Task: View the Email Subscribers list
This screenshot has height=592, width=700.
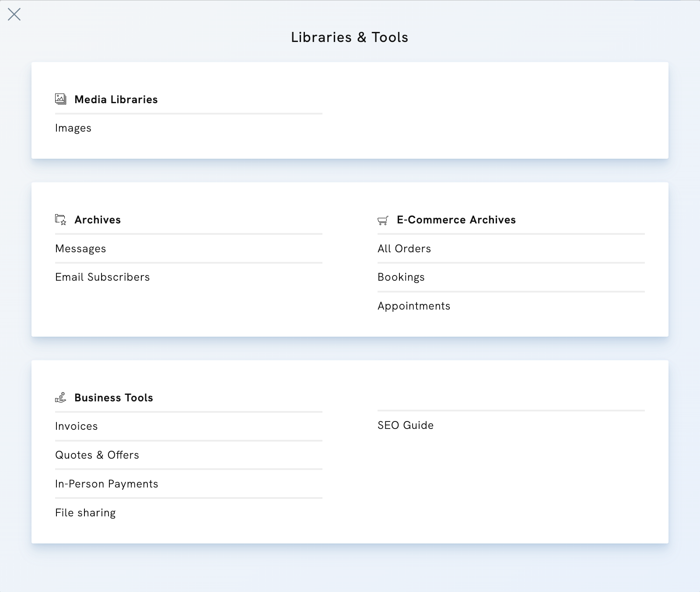Action: (x=102, y=277)
